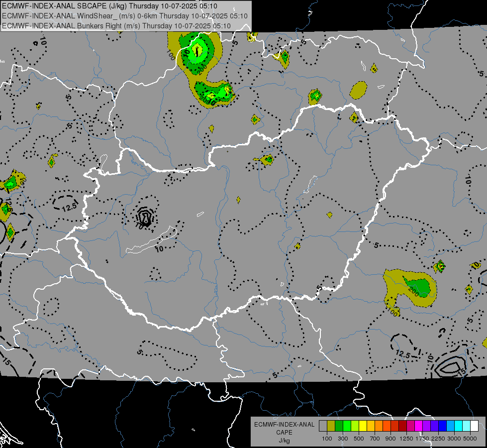Click the '700' legend value label

(x=375, y=439)
